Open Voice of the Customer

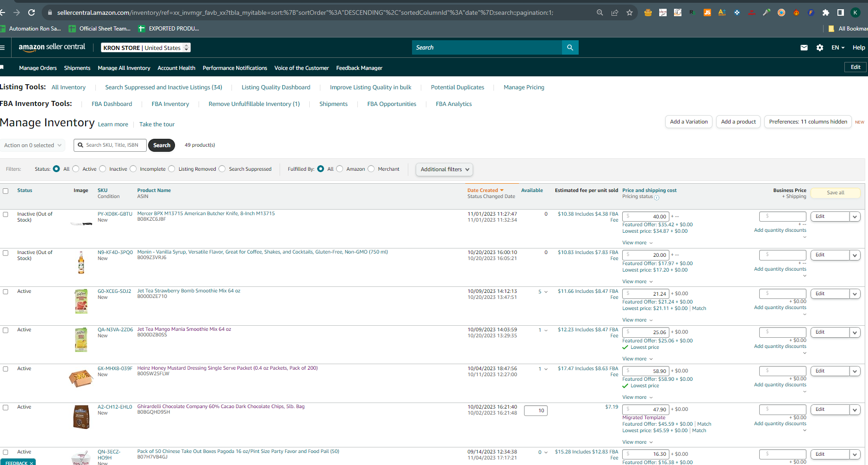(301, 68)
